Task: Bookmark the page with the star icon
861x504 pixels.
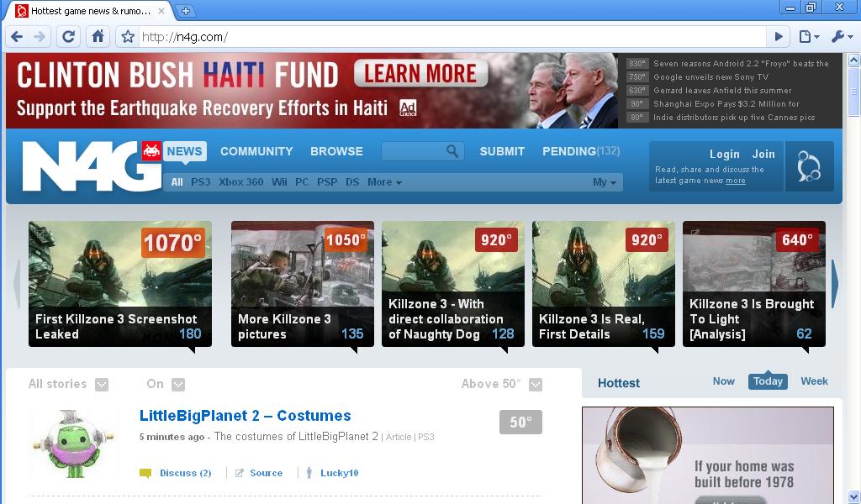Action: 128,37
